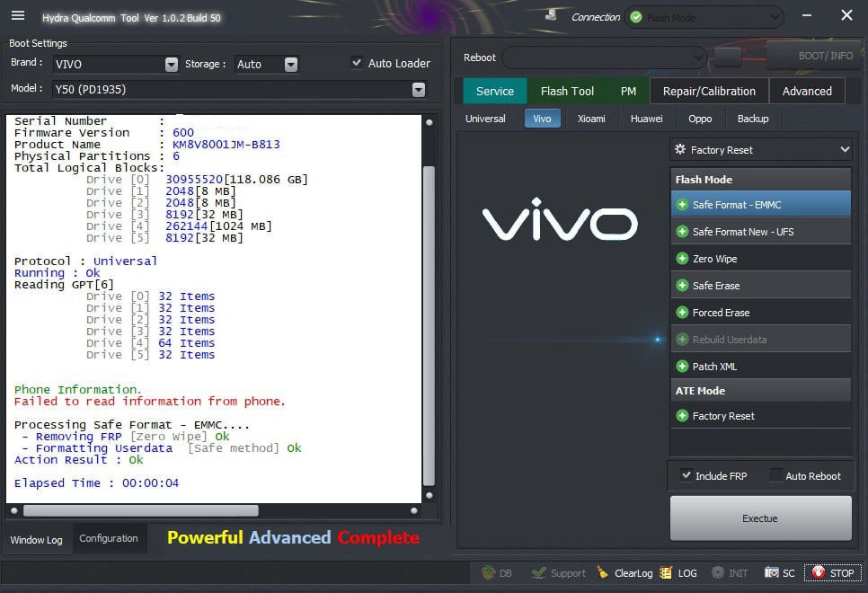
Task: Click the DB database icon
Action: pos(488,572)
